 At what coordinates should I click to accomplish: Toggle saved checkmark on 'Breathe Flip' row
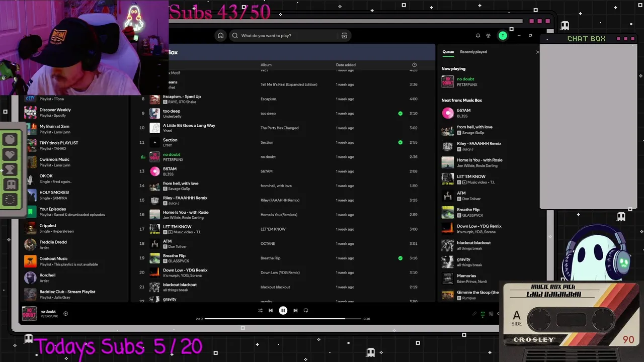click(400, 258)
